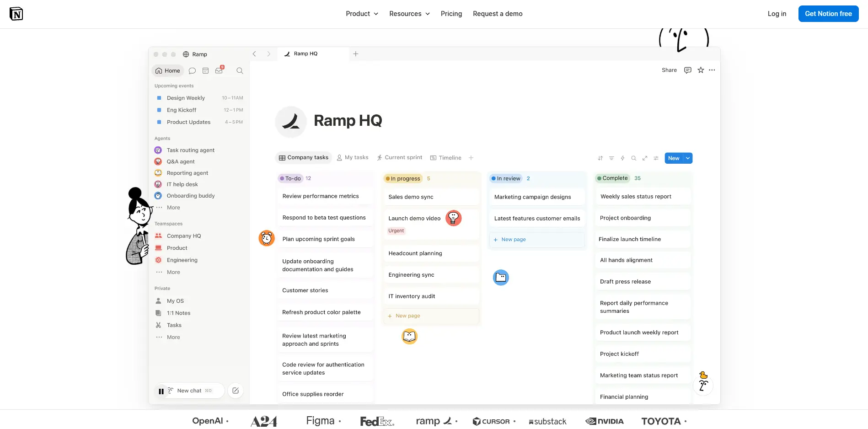Add a new view with plus after Timeline

(x=471, y=158)
